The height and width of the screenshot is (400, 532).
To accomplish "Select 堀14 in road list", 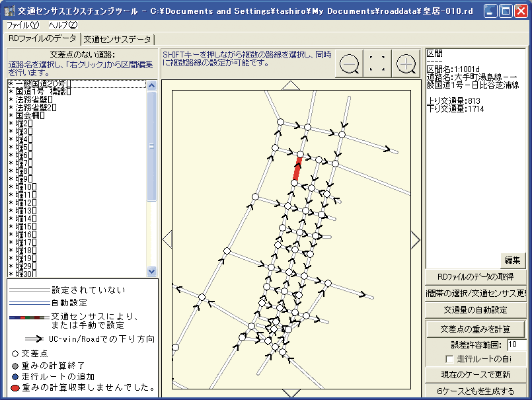I will [x=77, y=219].
